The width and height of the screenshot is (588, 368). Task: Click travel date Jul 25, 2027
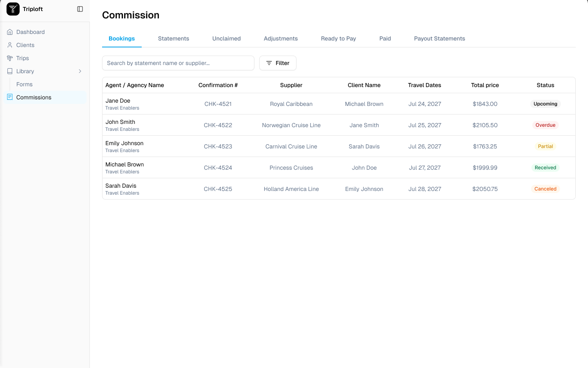click(425, 125)
